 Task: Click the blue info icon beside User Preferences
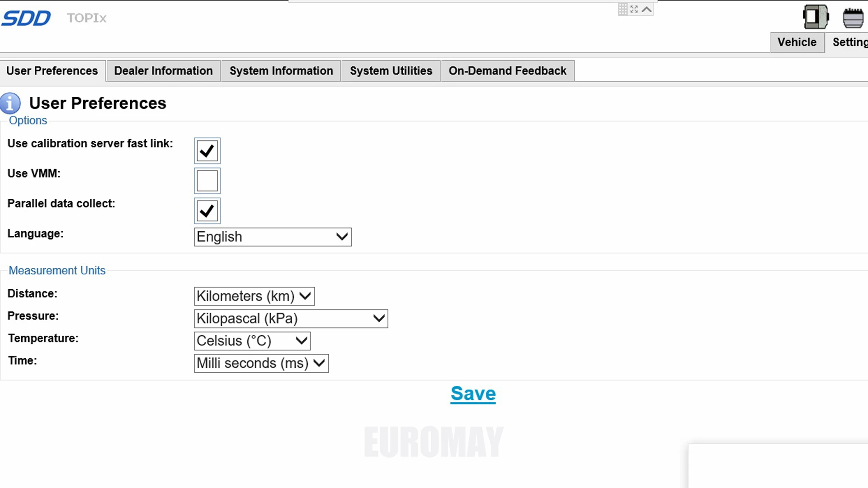tap(10, 103)
